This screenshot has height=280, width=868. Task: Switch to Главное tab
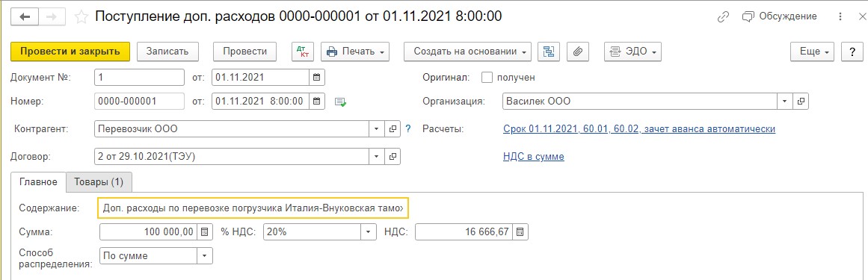pyautogui.click(x=38, y=182)
